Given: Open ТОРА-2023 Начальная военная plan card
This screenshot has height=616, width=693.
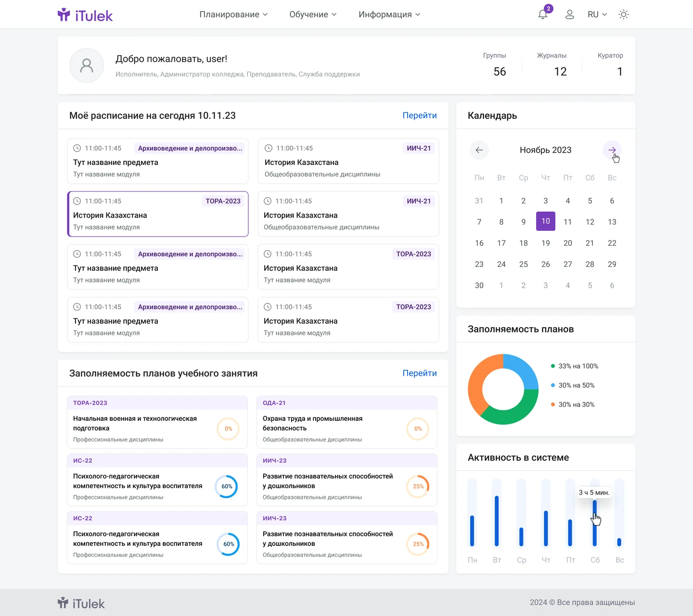Looking at the screenshot, I should [x=157, y=422].
